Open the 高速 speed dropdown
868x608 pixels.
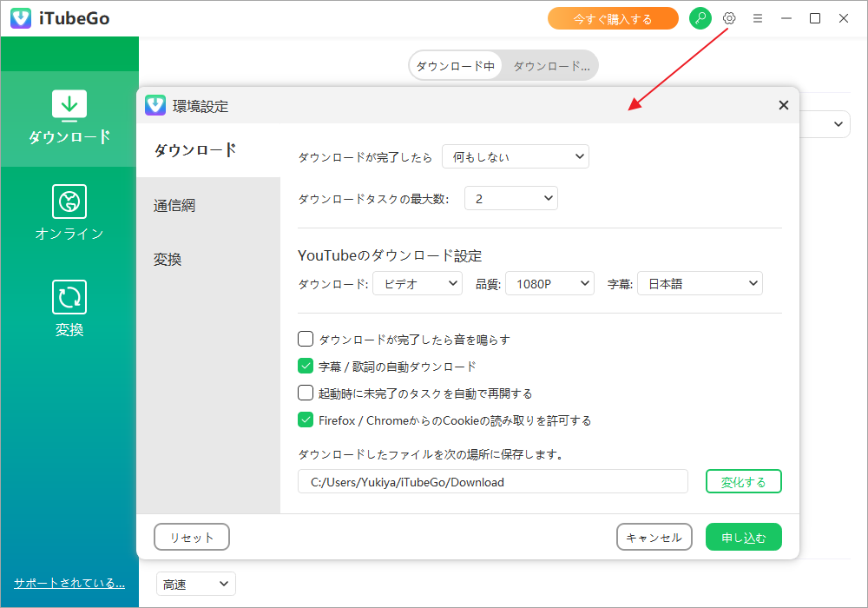tap(196, 584)
